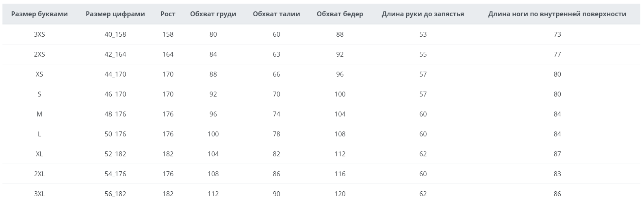Click the 3XL size label cell
644x206 pixels.
[39, 194]
